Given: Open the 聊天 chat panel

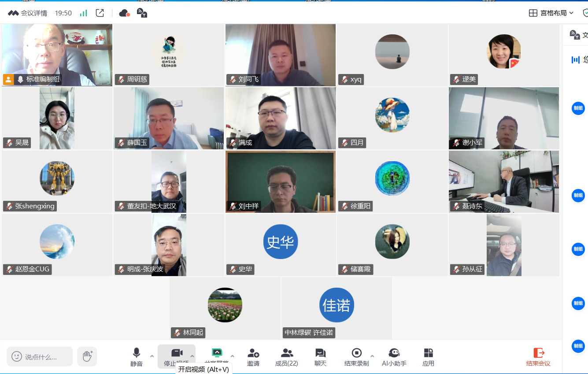Looking at the screenshot, I should (320, 356).
